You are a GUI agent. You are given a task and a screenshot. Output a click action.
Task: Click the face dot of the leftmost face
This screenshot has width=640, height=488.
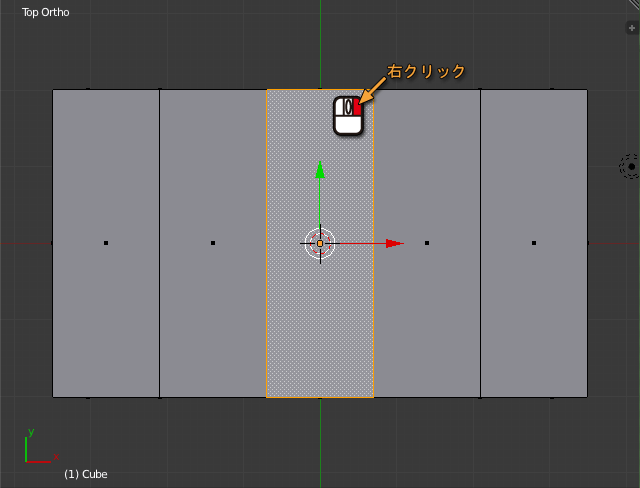pos(106,243)
